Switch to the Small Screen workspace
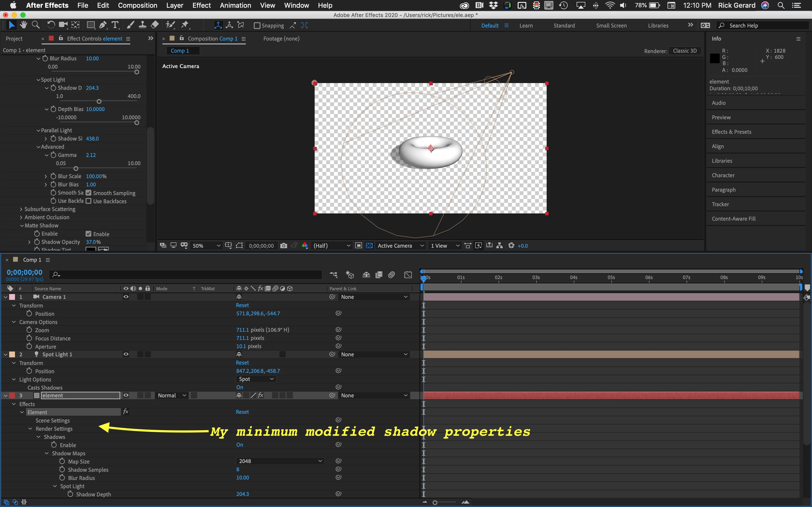Image resolution: width=812 pixels, height=507 pixels. tap(611, 26)
